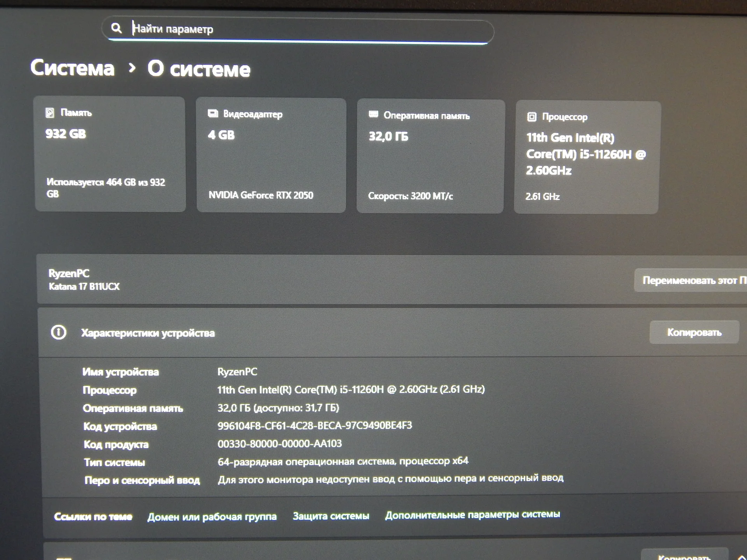The height and width of the screenshot is (560, 747).
Task: Collapse the Характеристики устройства section header
Action: (x=393, y=333)
